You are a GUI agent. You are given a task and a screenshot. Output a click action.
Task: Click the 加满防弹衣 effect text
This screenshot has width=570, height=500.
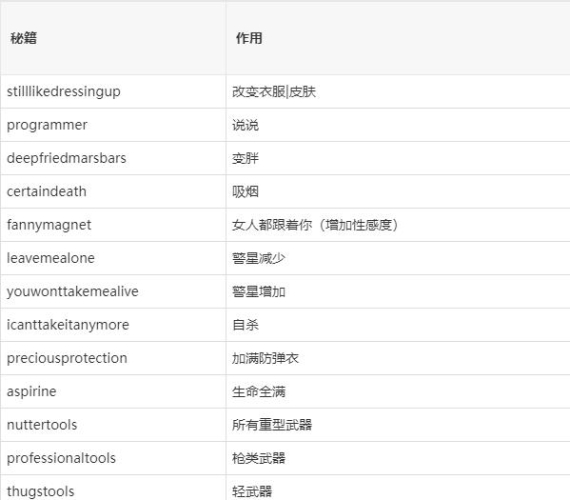[x=265, y=359]
